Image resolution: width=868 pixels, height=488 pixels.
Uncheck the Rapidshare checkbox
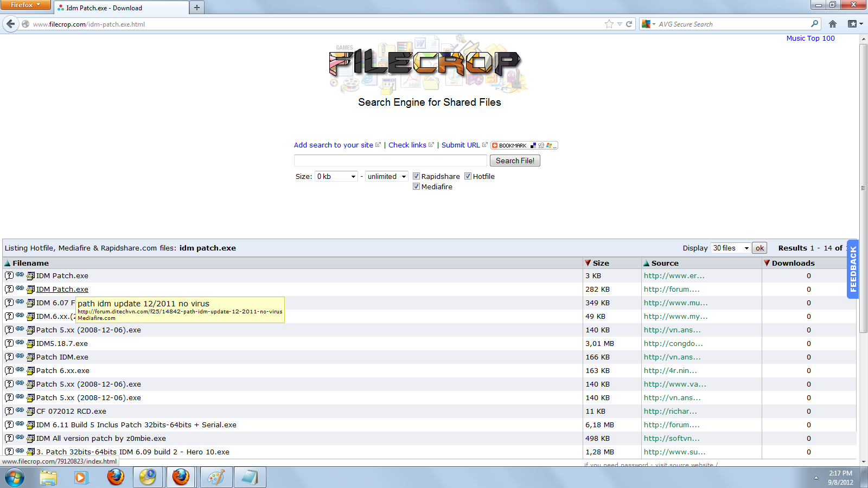416,176
